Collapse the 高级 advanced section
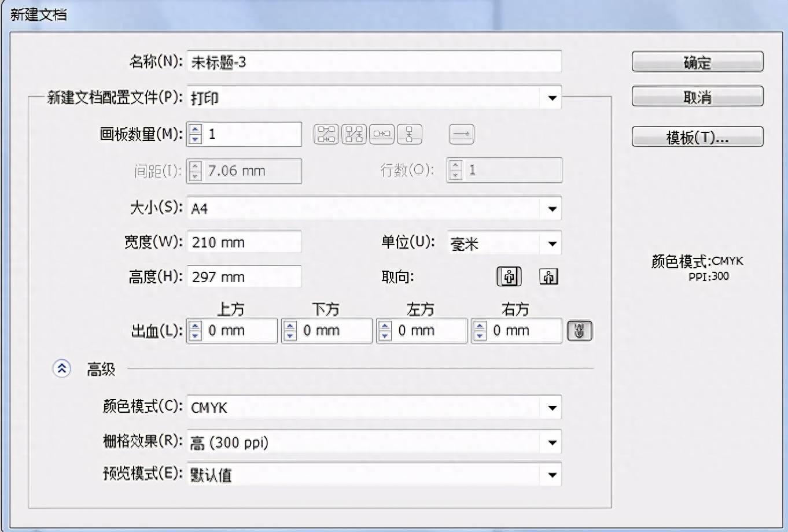This screenshot has height=532, width=788. [x=62, y=368]
